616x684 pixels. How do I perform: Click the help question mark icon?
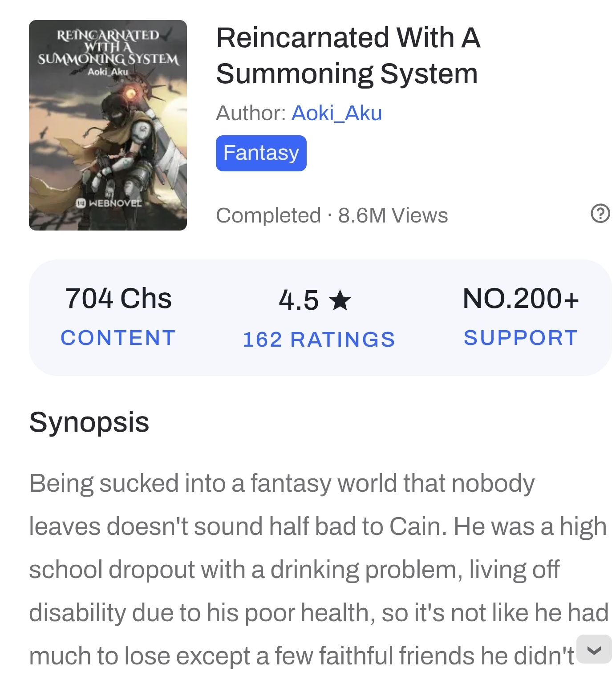pos(600,213)
